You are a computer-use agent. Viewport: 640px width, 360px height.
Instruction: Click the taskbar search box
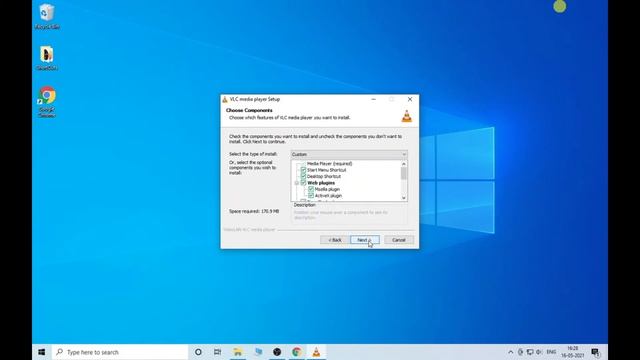point(120,352)
